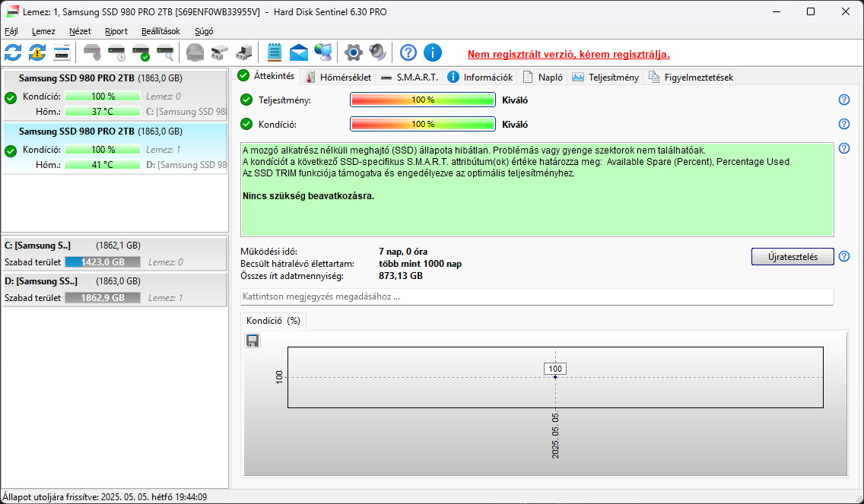Open the Fájl menu
864x504 pixels.
click(11, 31)
